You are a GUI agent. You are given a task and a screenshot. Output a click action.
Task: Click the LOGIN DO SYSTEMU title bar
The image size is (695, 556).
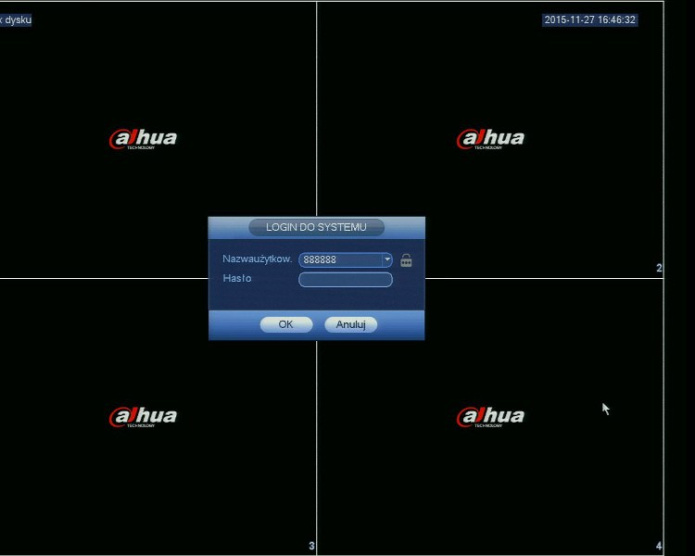pyautogui.click(x=316, y=227)
